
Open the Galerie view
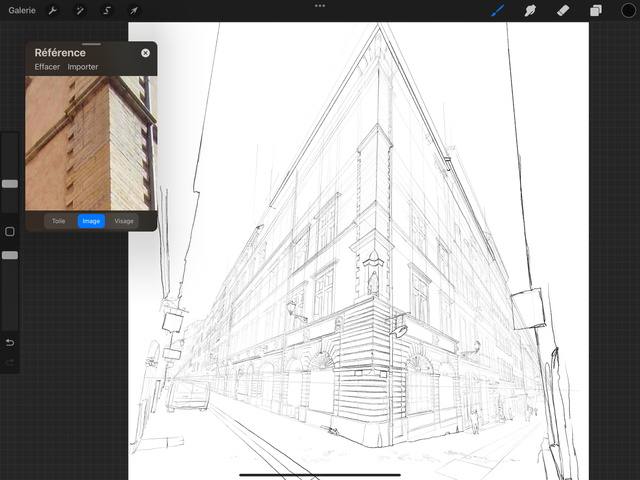click(22, 11)
